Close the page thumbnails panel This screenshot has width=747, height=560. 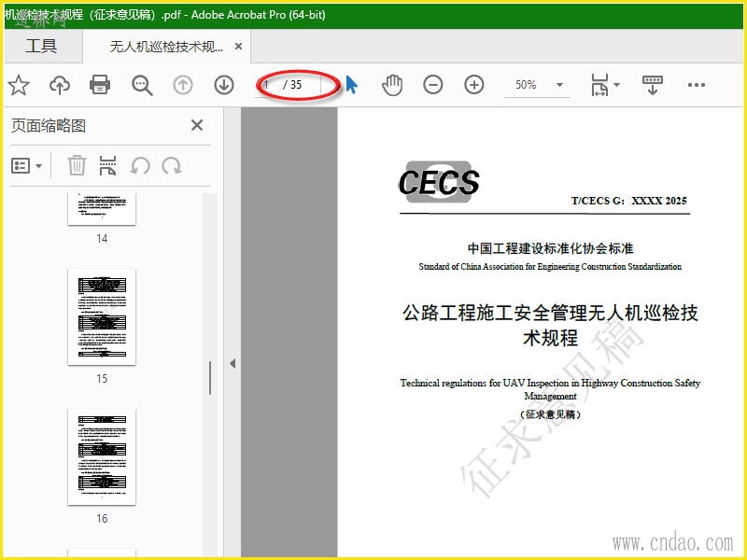click(197, 125)
